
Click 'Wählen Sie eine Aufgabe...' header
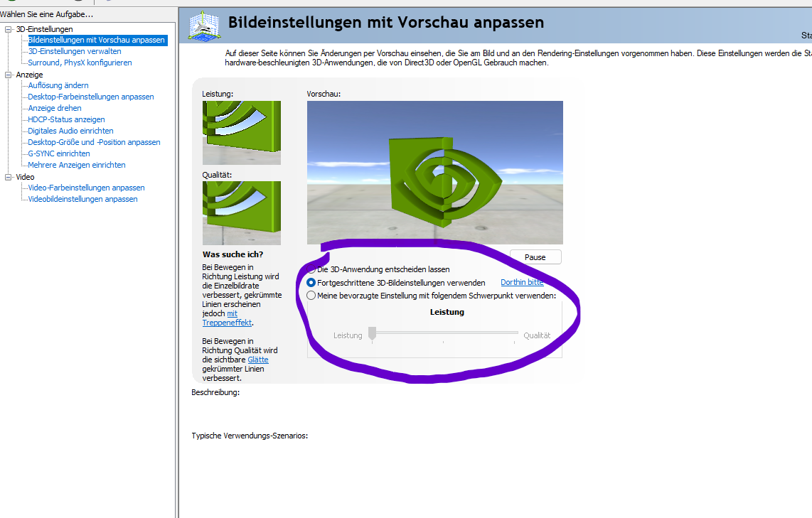click(x=47, y=14)
